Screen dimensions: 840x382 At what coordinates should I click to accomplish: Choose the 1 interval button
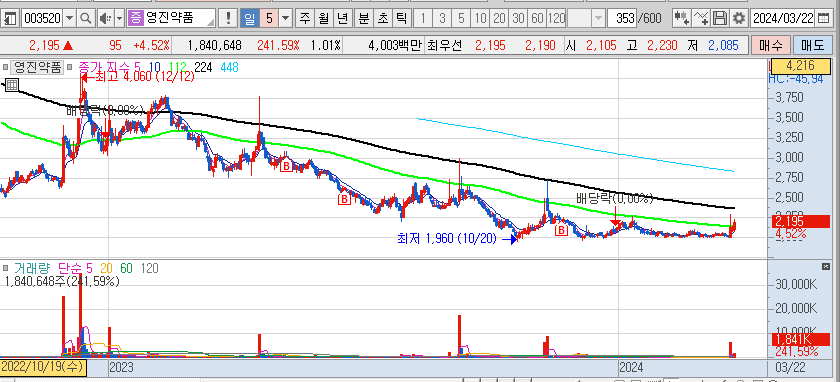coord(423,19)
